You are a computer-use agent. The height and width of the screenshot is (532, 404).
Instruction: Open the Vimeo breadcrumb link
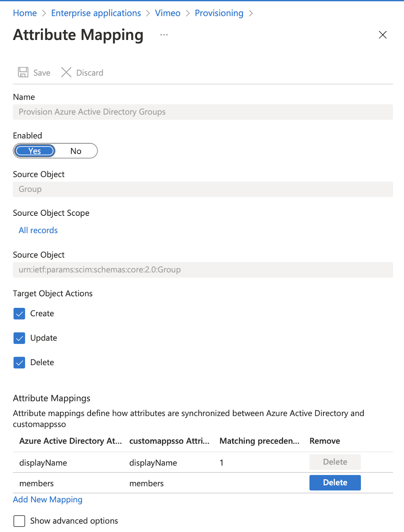click(167, 13)
